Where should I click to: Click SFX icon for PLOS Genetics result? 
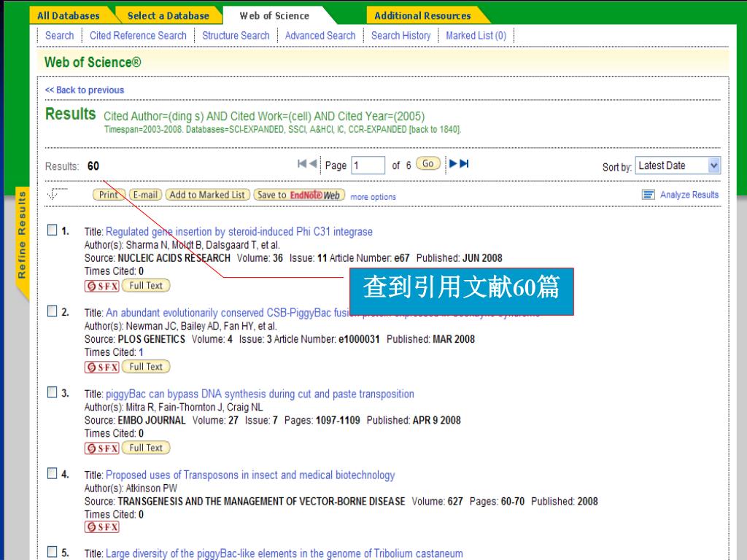point(101,367)
